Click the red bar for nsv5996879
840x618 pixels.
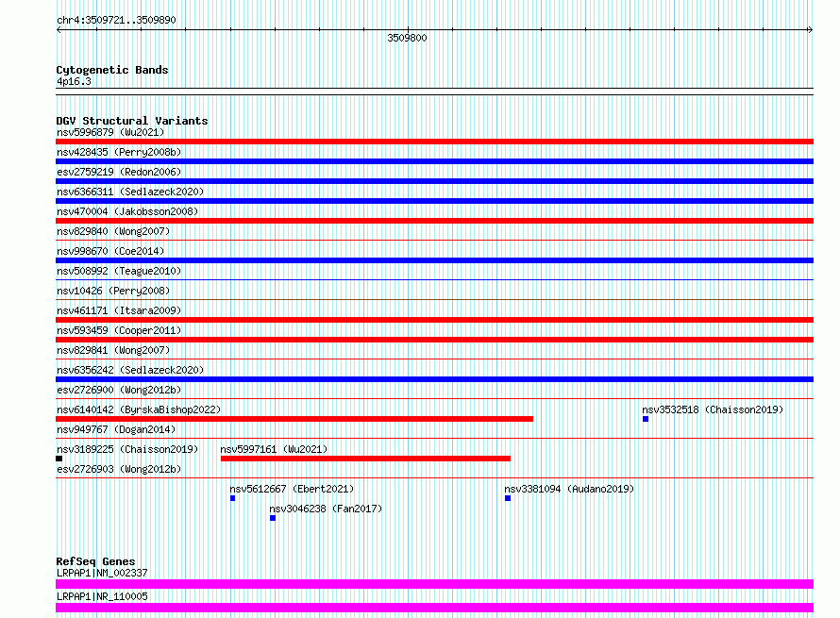click(x=434, y=142)
